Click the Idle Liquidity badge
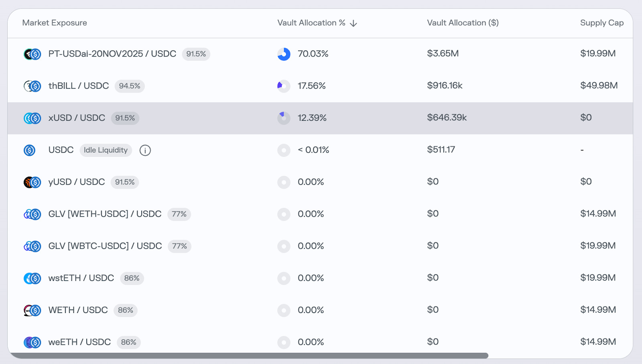 pyautogui.click(x=106, y=150)
